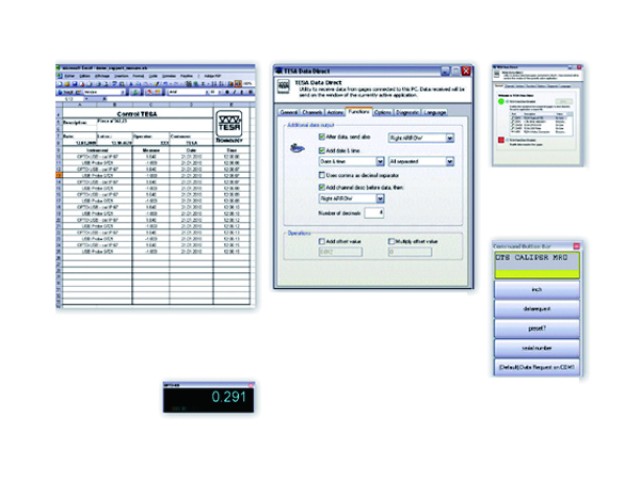Open the 'After data, send also' key dropdown
The width and height of the screenshot is (640, 480).
421,138
